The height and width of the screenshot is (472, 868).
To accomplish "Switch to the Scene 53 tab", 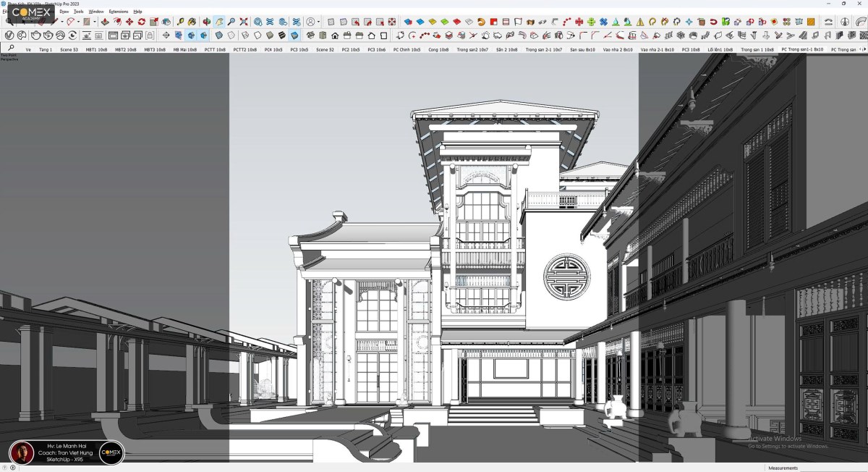I will (69, 49).
